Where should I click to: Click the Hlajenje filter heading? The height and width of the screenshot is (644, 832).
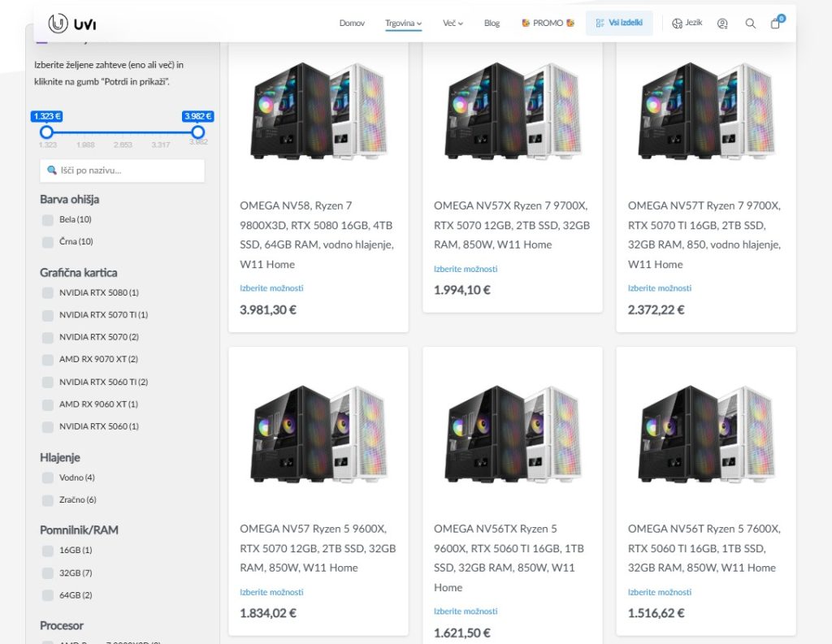(x=60, y=458)
